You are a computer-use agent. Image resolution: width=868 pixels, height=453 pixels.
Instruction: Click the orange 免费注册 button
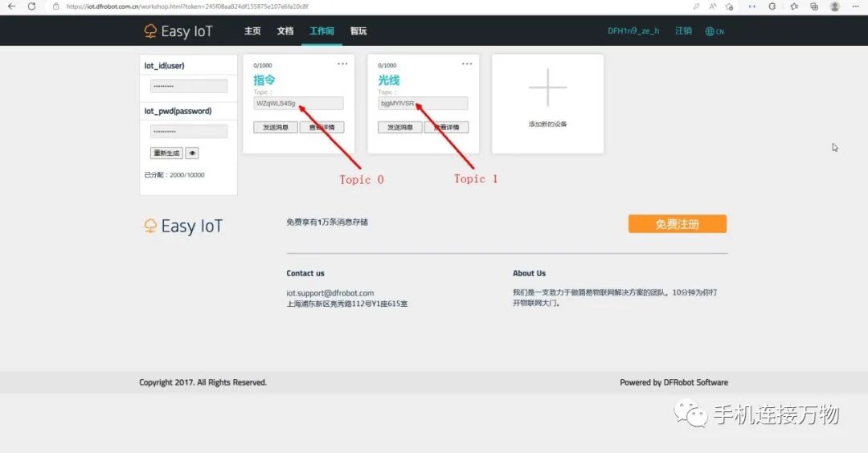coord(677,224)
